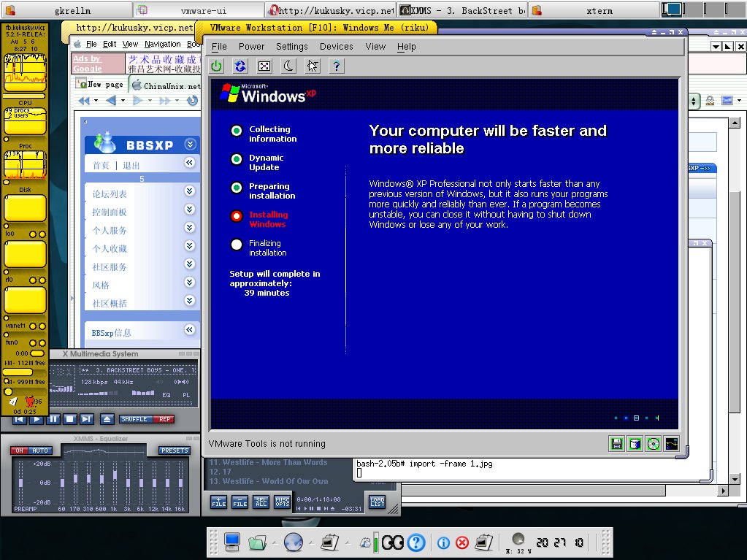Expand the 社区概括 section in BBSXP sidebar
The width and height of the screenshot is (747, 560).
190,300
